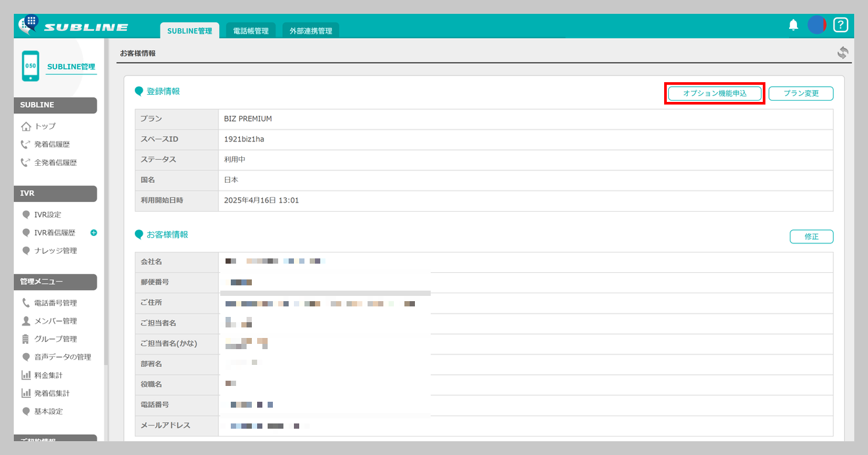Screen dimensions: 868x455
Task: Click the 電話番号 row label
Action: tap(155, 405)
